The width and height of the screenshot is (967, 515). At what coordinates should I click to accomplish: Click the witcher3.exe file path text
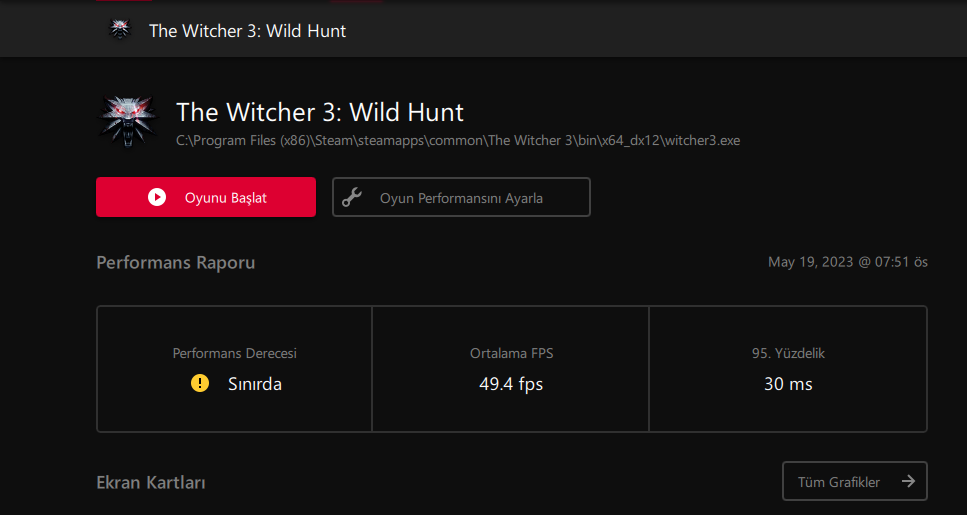click(458, 141)
